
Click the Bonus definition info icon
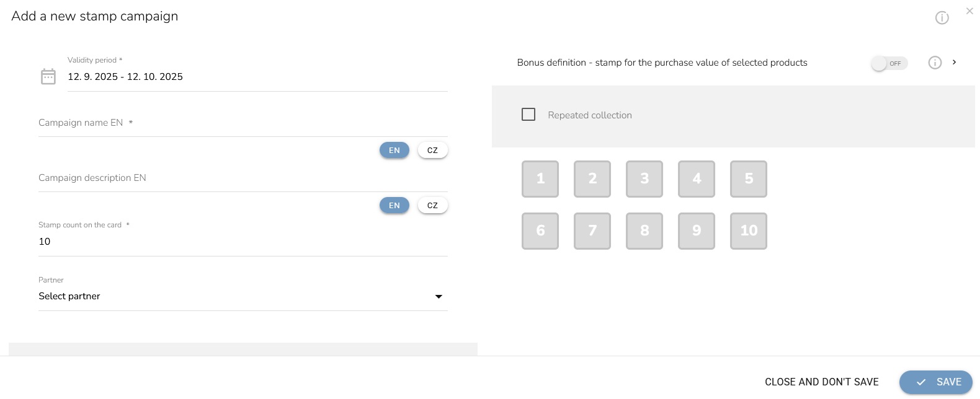pos(935,63)
